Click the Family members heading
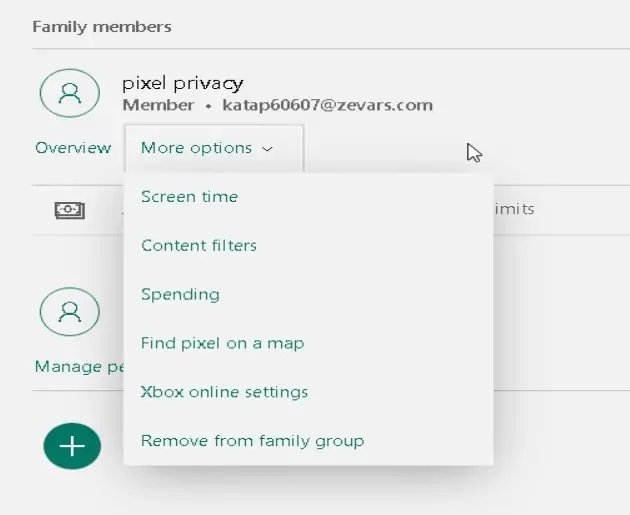The width and height of the screenshot is (630, 515). (102, 27)
